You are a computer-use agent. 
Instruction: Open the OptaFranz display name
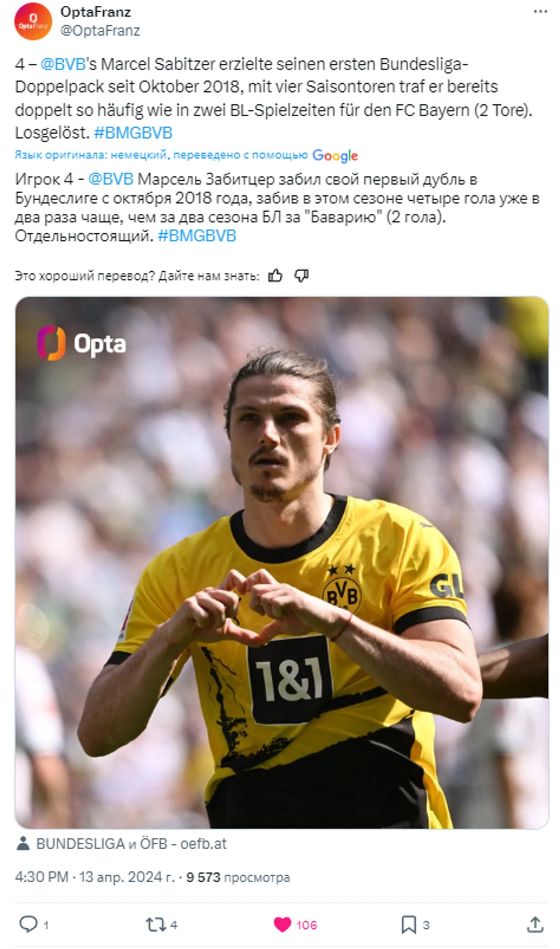(96, 12)
